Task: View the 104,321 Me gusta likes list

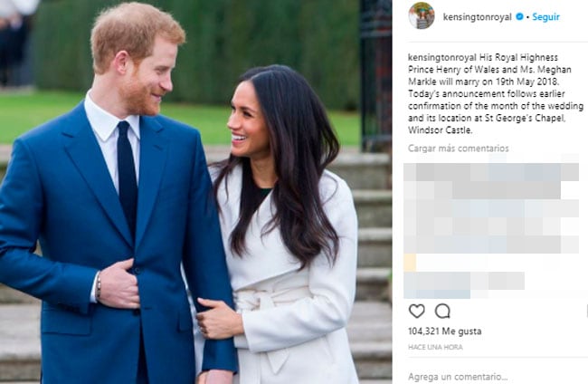Action: pyautogui.click(x=445, y=331)
